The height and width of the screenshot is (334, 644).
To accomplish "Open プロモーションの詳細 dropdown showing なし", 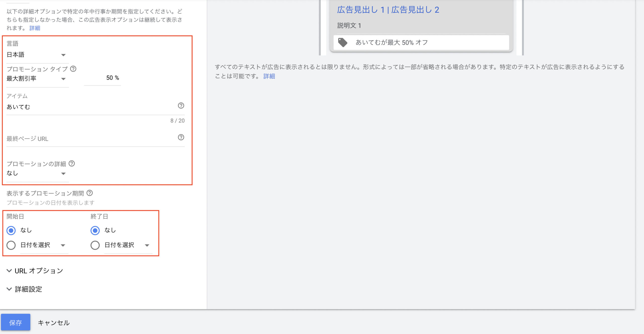I will [x=36, y=173].
